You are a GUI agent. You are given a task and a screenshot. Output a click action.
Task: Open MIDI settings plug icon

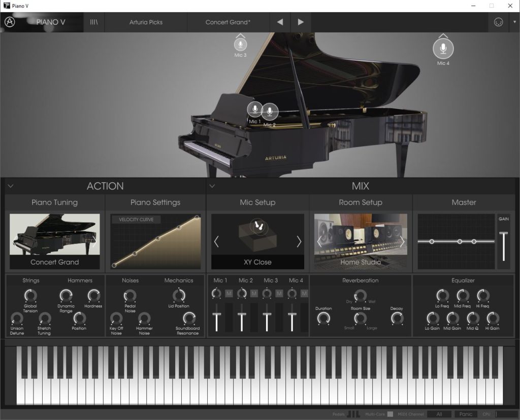[498, 22]
